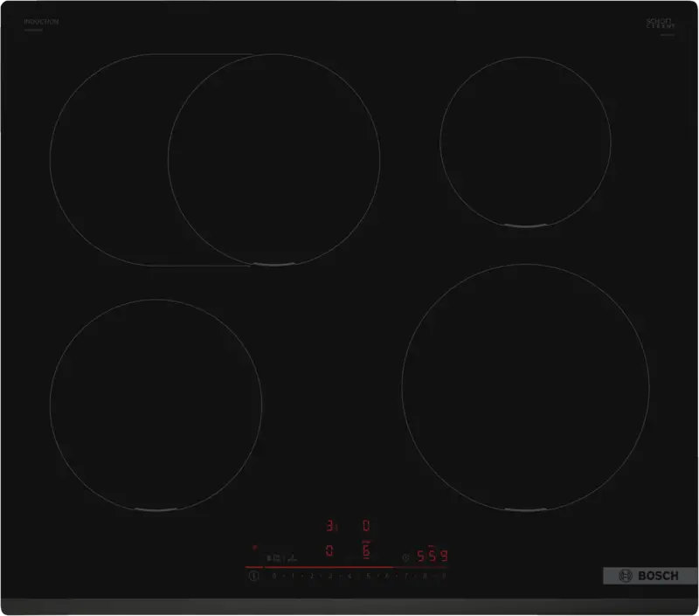Viewport: 699px width, 616px height.
Task: Set power level 8 on the slider
Action: point(425,576)
